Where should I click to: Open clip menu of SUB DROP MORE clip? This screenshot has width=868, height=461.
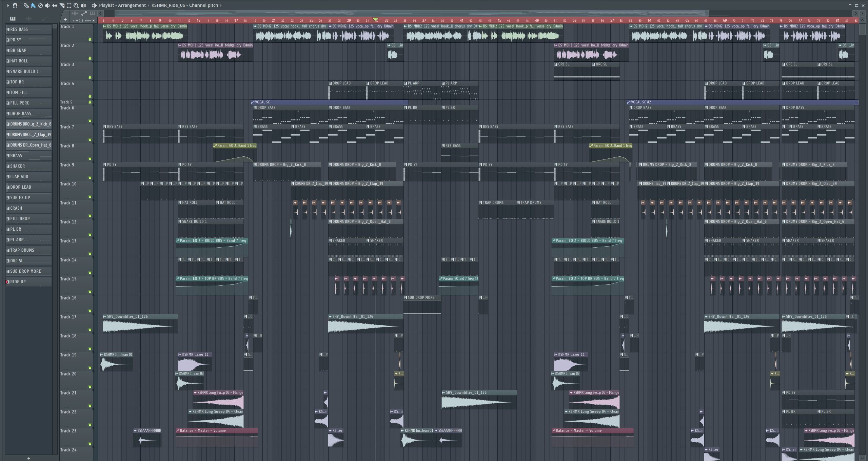pos(406,297)
